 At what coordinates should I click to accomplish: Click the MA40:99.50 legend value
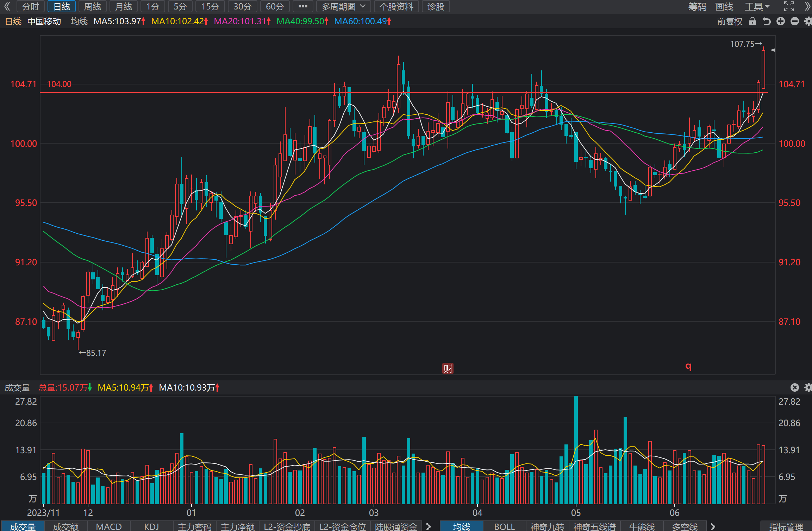click(x=302, y=21)
